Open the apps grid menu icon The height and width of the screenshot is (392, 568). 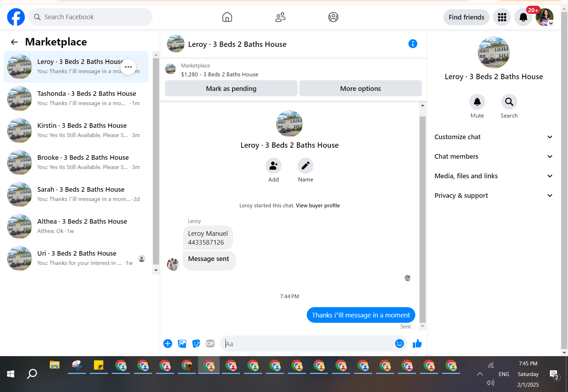coord(502,17)
